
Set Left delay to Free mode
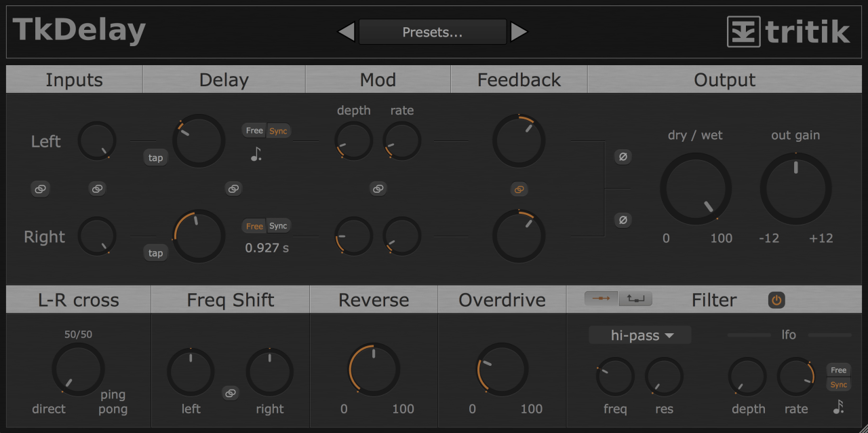[254, 131]
